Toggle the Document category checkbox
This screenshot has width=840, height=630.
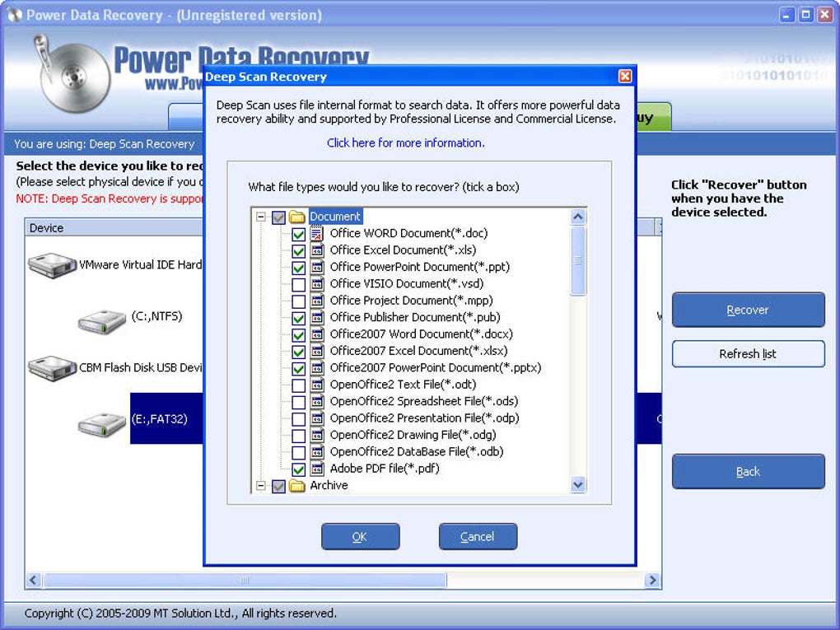(x=278, y=217)
